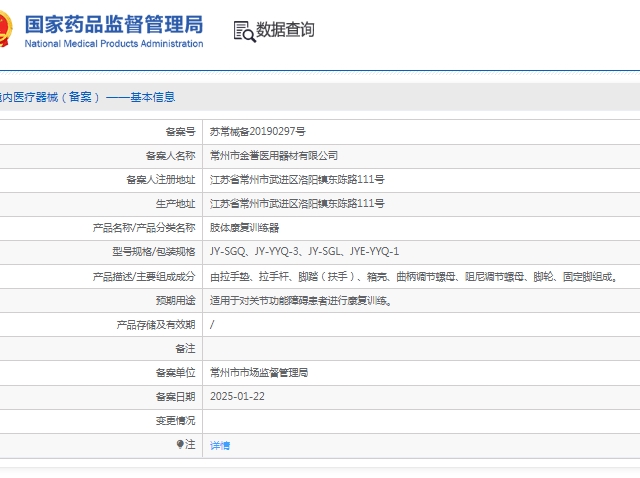Select the section heading 基本信息

[x=153, y=97]
